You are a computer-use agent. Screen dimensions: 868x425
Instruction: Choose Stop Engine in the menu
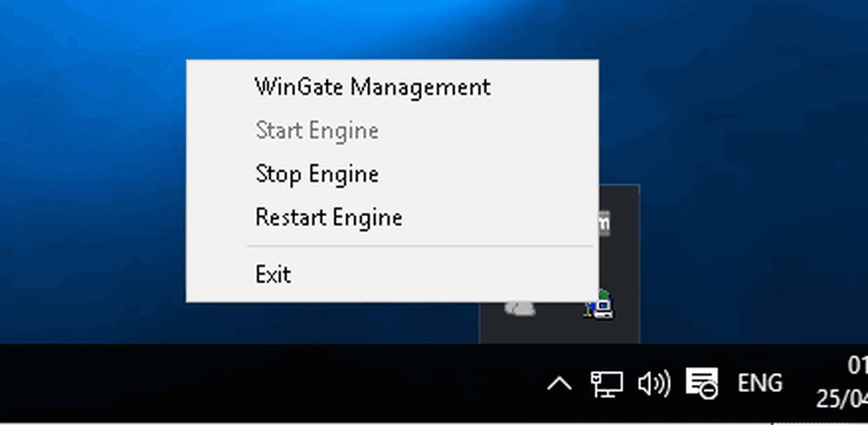(392, 174)
